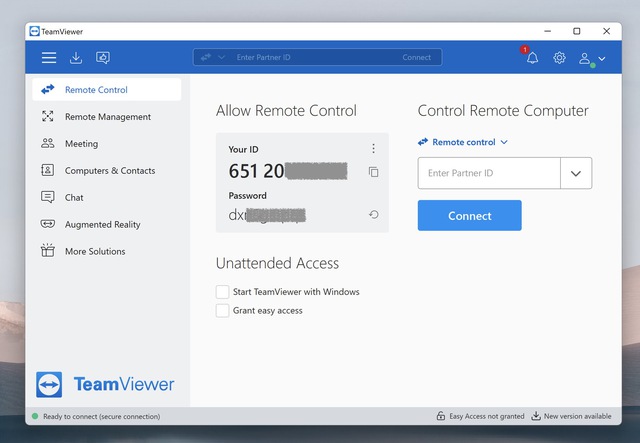The height and width of the screenshot is (443, 640).
Task: Open Chat in the sidebar
Action: click(x=107, y=198)
